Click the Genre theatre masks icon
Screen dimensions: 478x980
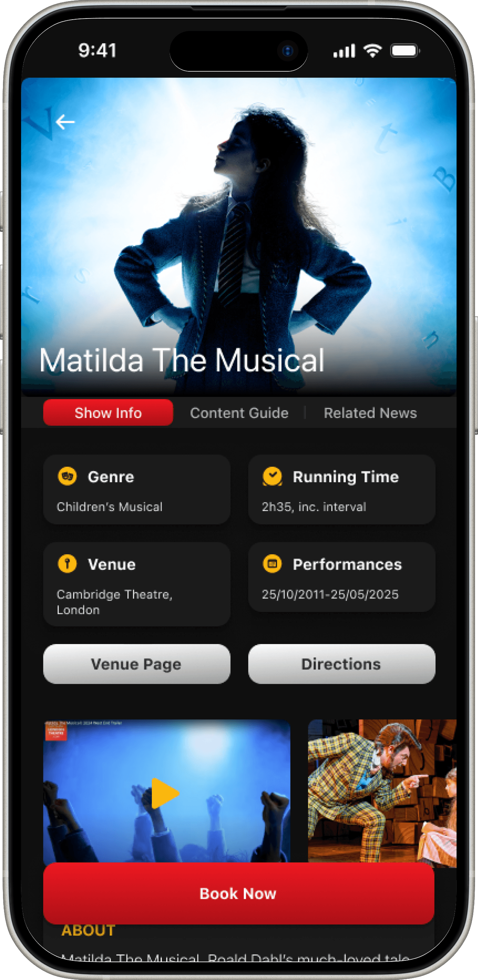67,476
